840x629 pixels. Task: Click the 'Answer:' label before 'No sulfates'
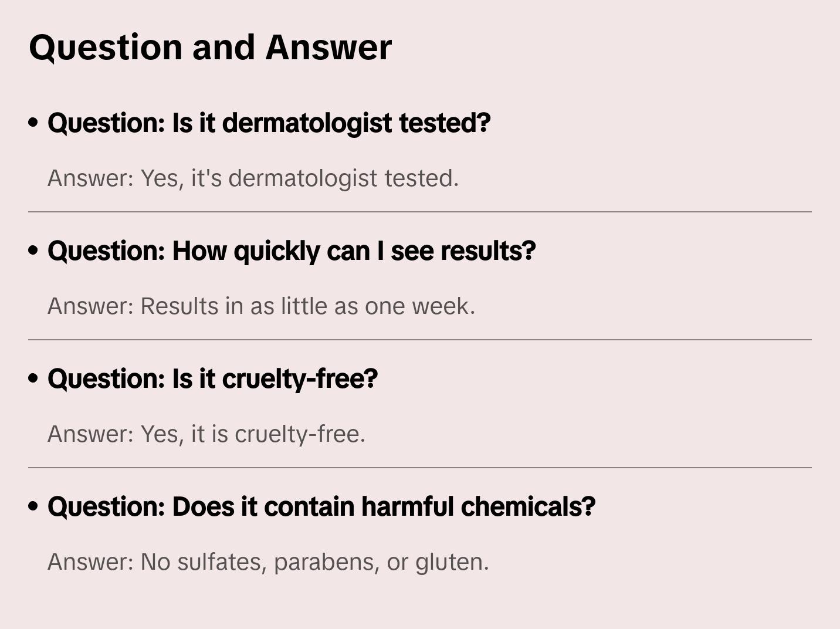[91, 562]
